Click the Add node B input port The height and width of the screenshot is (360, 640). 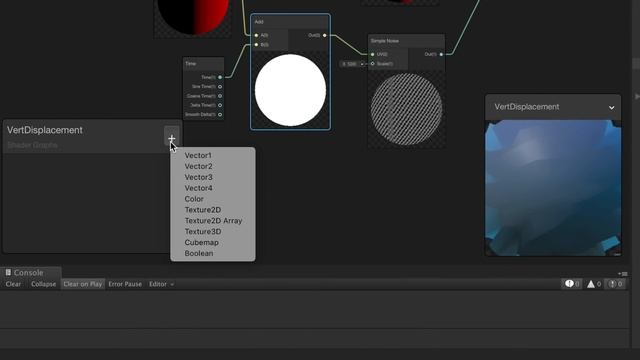pyautogui.click(x=256, y=44)
